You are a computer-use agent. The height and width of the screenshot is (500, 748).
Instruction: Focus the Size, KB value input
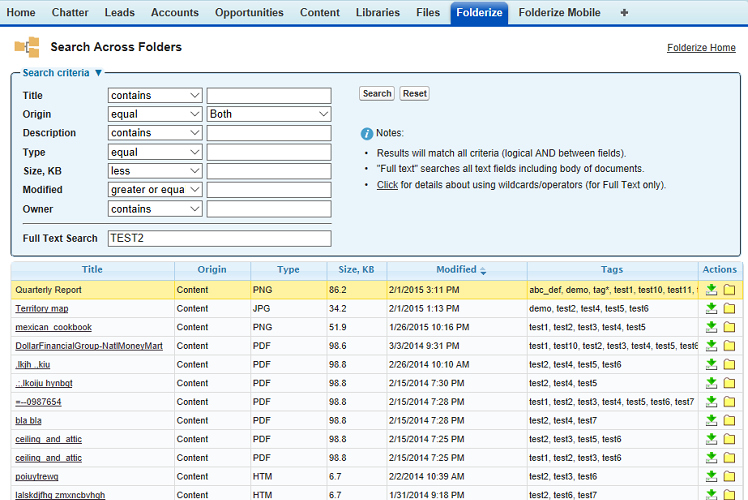tap(269, 171)
